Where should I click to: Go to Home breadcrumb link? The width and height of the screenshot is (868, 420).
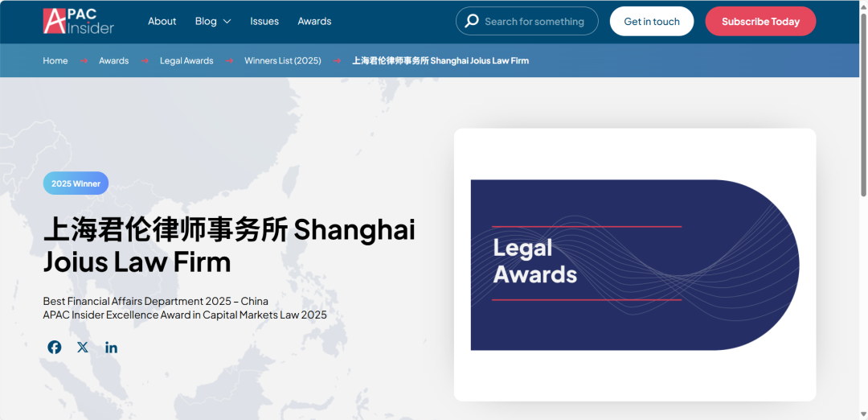pos(55,60)
